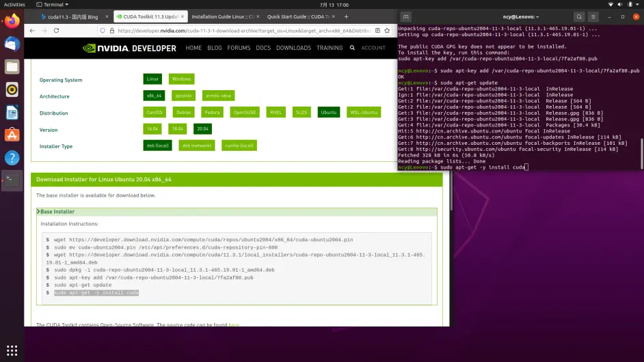Image resolution: width=644 pixels, height=362 pixels.
Task: Click the NVIDIA Developer logo
Action: coord(129,48)
